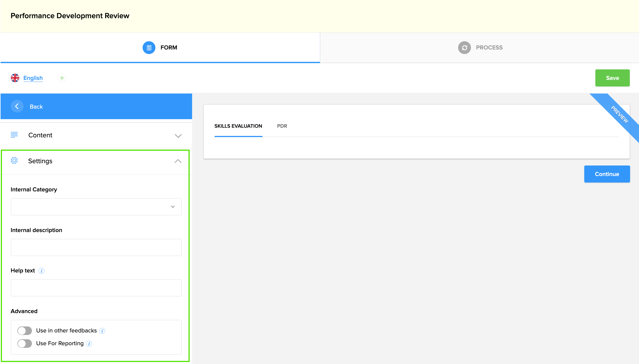The width and height of the screenshot is (639, 364).
Task: Click the Back arrow circle icon
Action: 17,106
